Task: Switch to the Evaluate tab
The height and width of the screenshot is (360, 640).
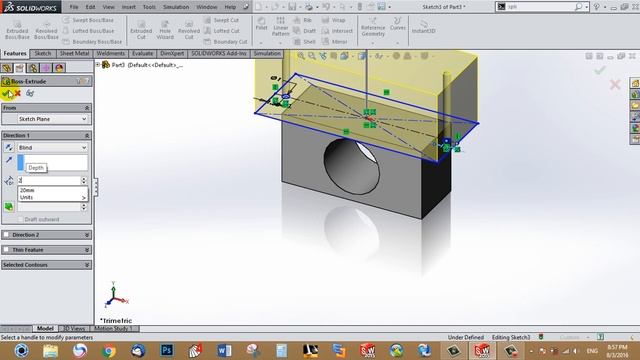Action: 142,53
